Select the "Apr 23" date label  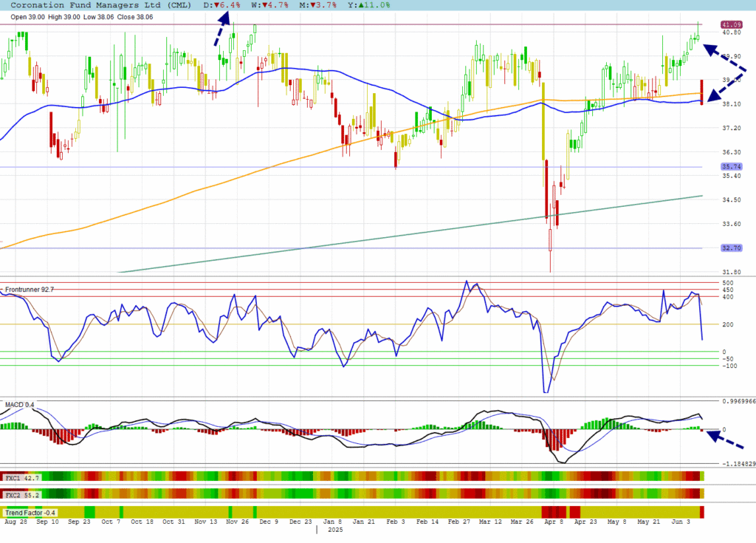(585, 522)
